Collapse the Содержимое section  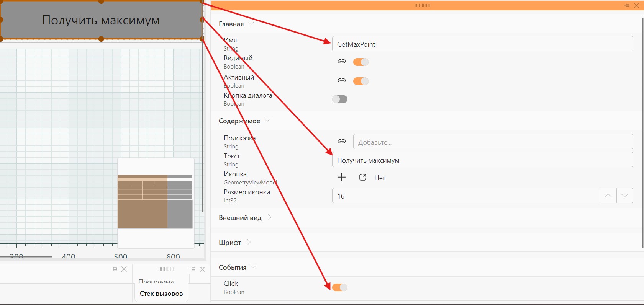267,121
